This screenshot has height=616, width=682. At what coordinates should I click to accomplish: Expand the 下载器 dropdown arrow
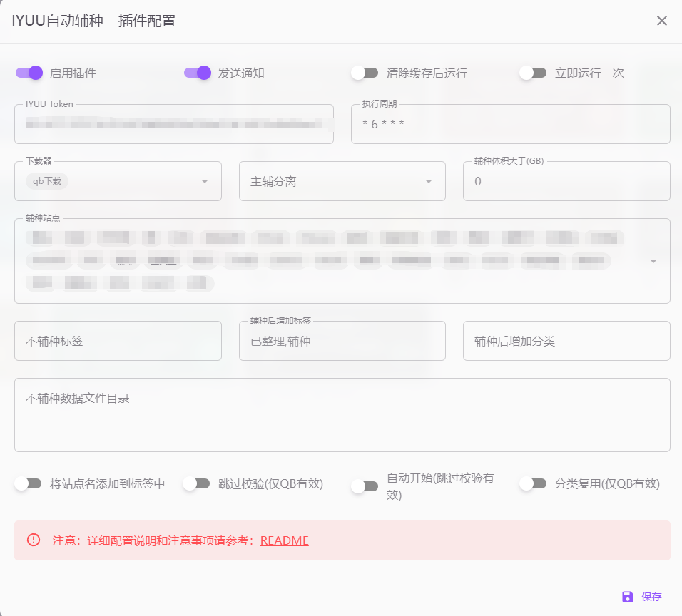coord(205,181)
